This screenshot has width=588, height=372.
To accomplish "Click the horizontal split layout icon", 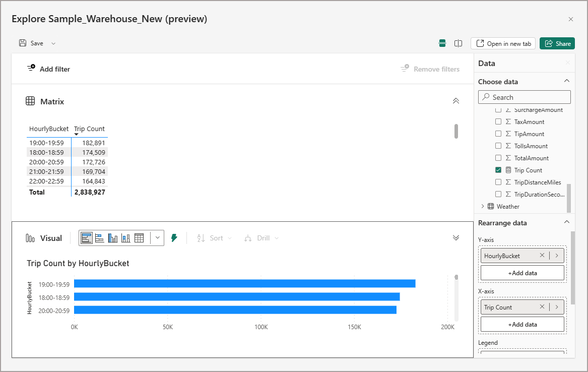I will click(x=442, y=43).
